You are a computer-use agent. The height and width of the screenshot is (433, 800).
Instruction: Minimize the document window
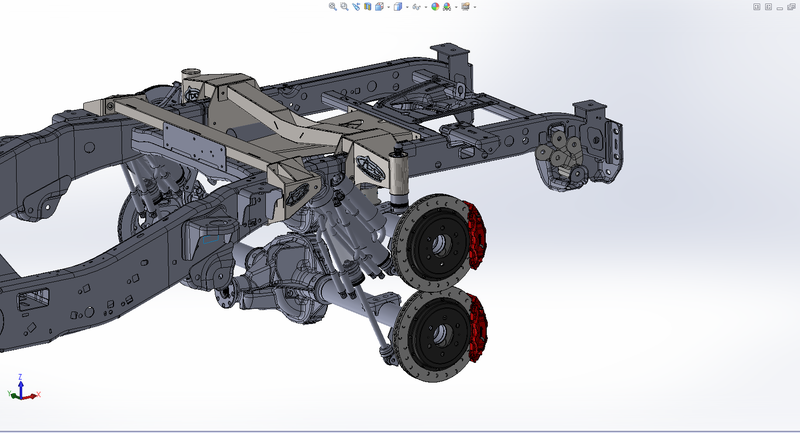780,7
